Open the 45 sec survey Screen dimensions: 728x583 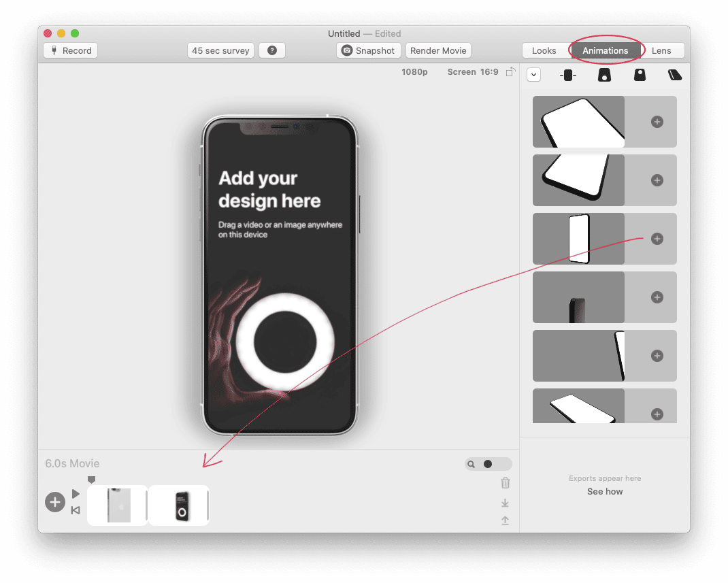pyautogui.click(x=220, y=50)
